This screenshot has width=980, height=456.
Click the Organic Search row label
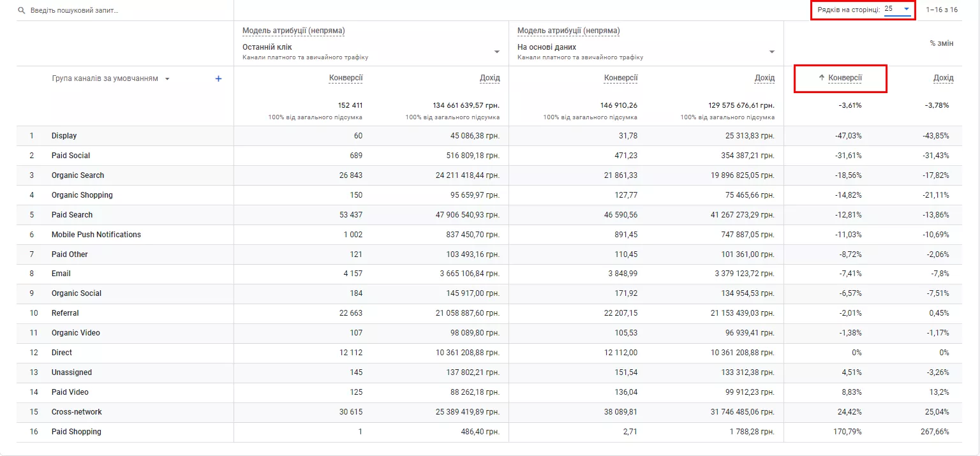coord(78,175)
